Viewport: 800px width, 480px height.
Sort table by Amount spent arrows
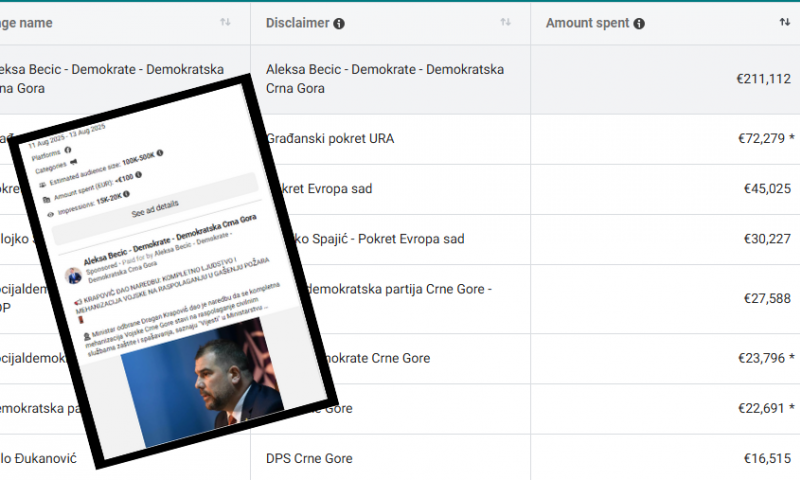pos(785,22)
